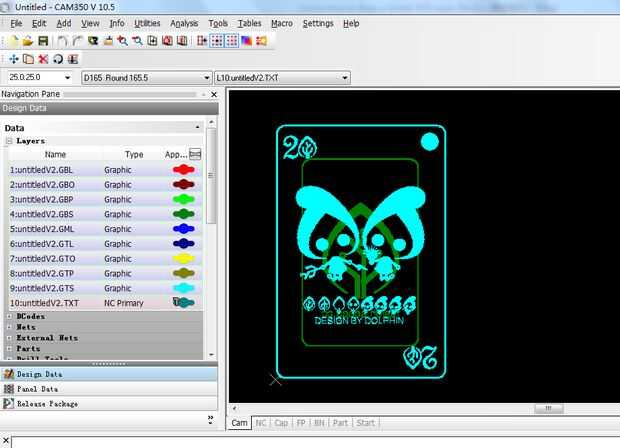
Task: Select layer 6:untitledV2.GTL row
Action: tap(105, 244)
